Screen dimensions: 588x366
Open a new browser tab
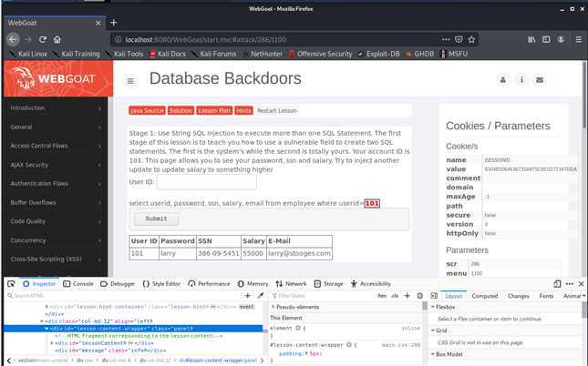[x=114, y=23]
